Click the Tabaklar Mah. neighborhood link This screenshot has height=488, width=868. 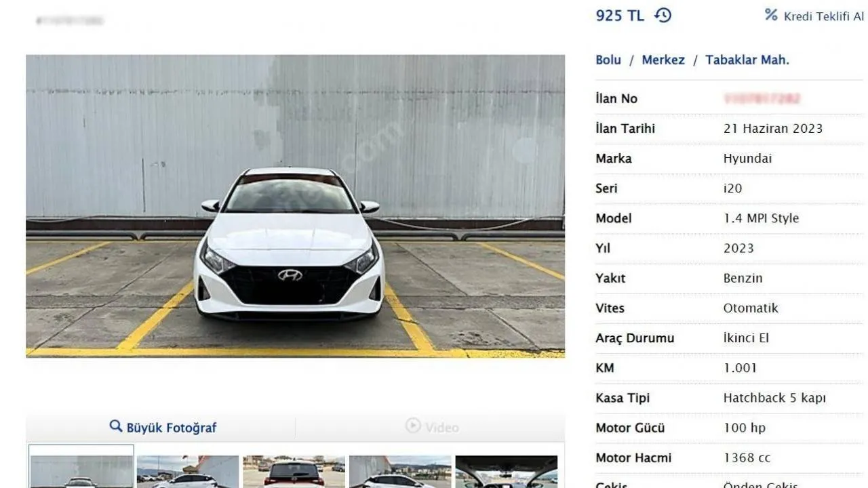click(x=747, y=60)
